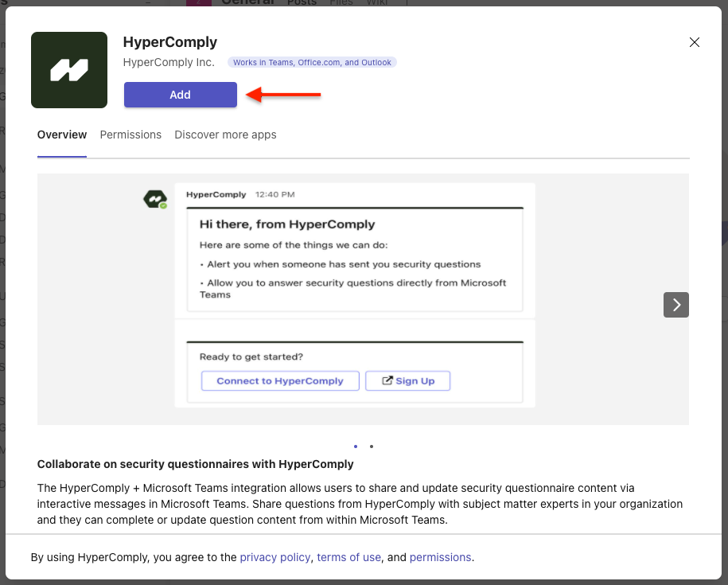
Task: Switch to the Permissions tab
Action: (x=130, y=135)
